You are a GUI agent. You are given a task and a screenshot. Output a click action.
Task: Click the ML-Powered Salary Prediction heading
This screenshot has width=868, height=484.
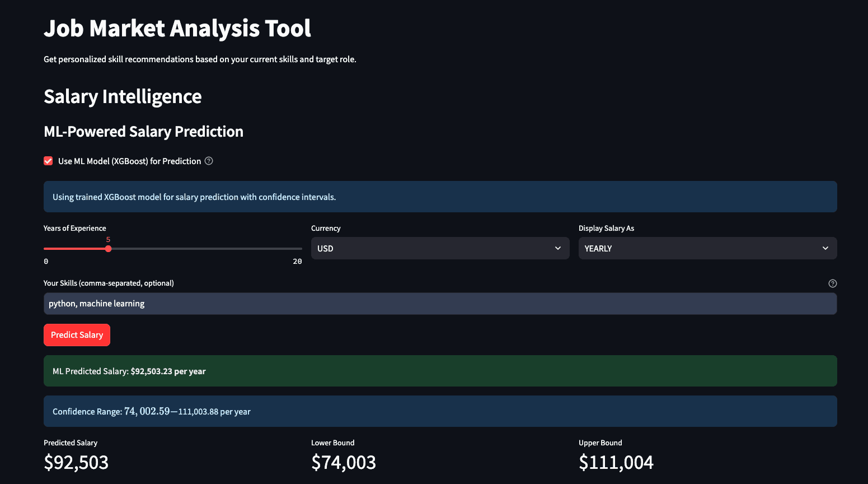tap(144, 132)
